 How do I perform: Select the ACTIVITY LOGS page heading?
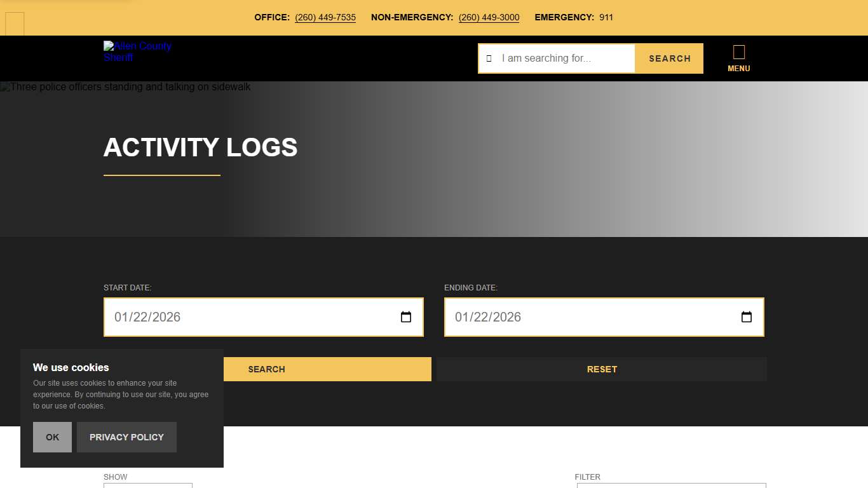pos(201,147)
